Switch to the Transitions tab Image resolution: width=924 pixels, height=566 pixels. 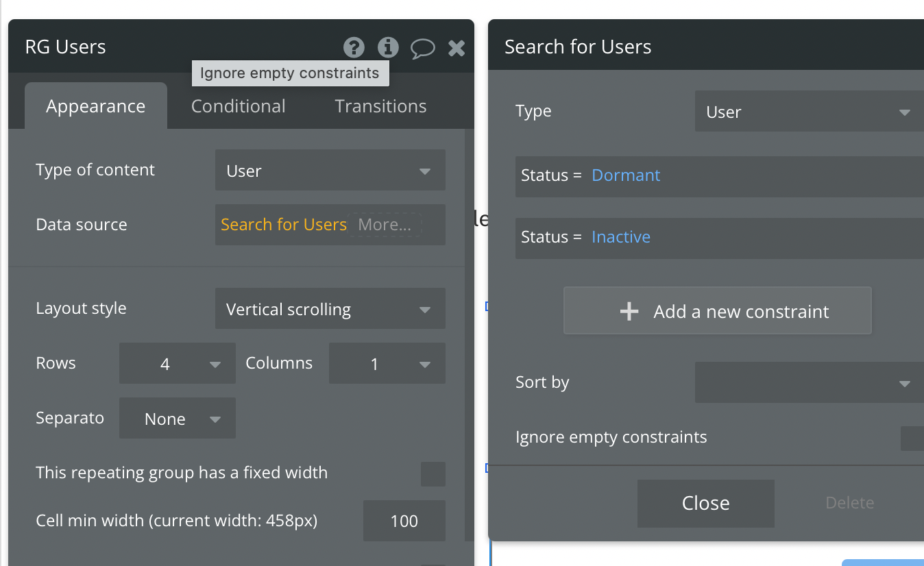point(380,106)
